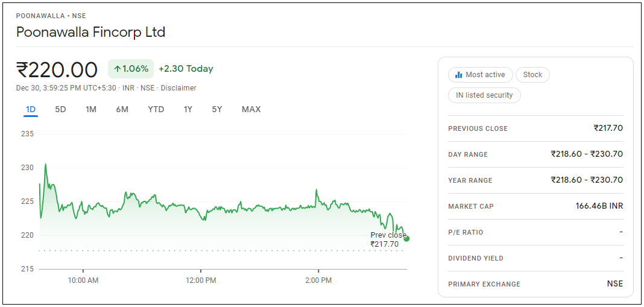
Task: Click the 1.06% change badge
Action: pos(131,69)
